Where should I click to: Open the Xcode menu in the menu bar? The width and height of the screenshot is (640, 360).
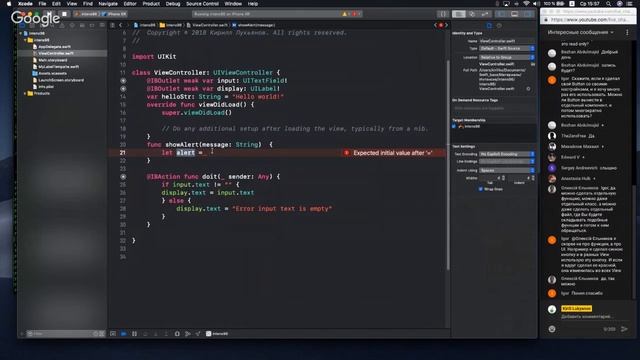[25, 4]
